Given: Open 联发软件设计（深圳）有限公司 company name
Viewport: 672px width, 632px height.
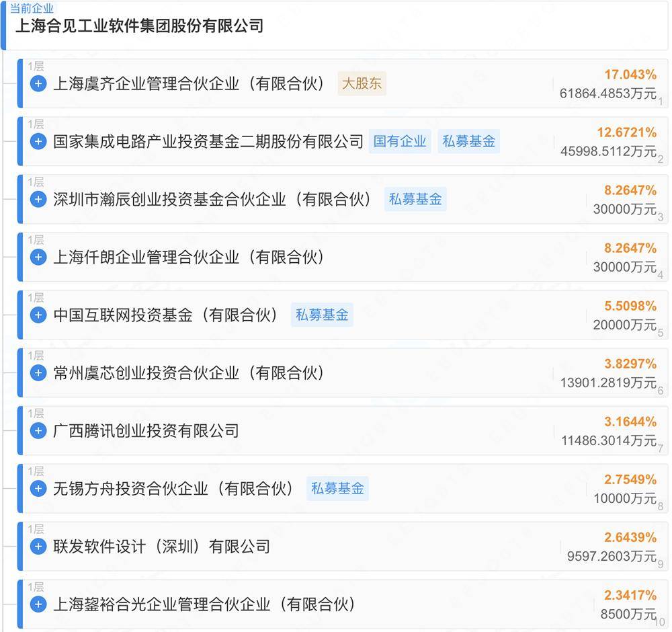Looking at the screenshot, I should pyautogui.click(x=161, y=547).
